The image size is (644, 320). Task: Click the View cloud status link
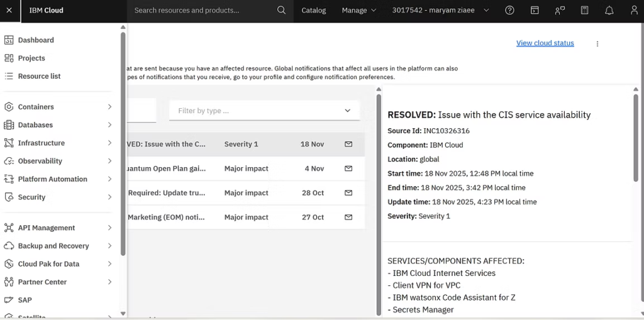[x=545, y=43]
